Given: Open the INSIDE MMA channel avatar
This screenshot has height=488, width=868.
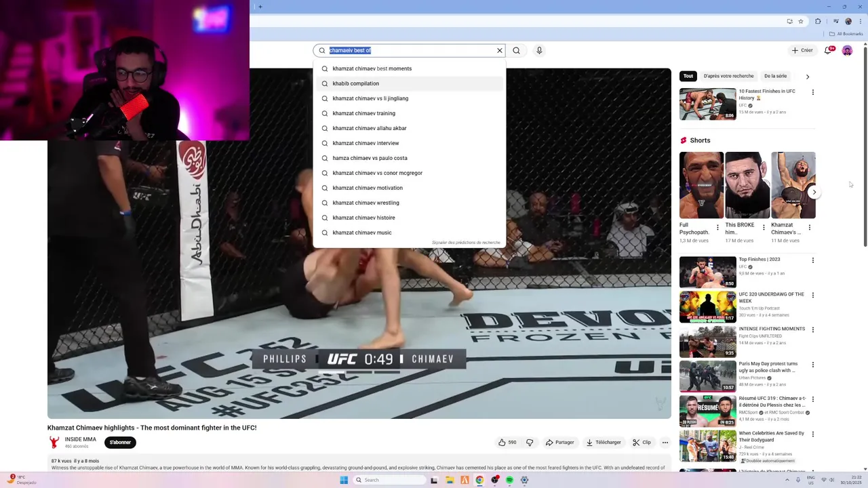Looking at the screenshot, I should click(54, 443).
